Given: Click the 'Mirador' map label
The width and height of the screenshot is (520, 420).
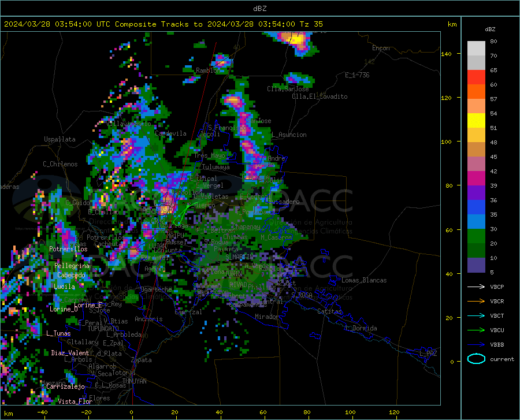Looking at the screenshot, I should click(266, 317).
